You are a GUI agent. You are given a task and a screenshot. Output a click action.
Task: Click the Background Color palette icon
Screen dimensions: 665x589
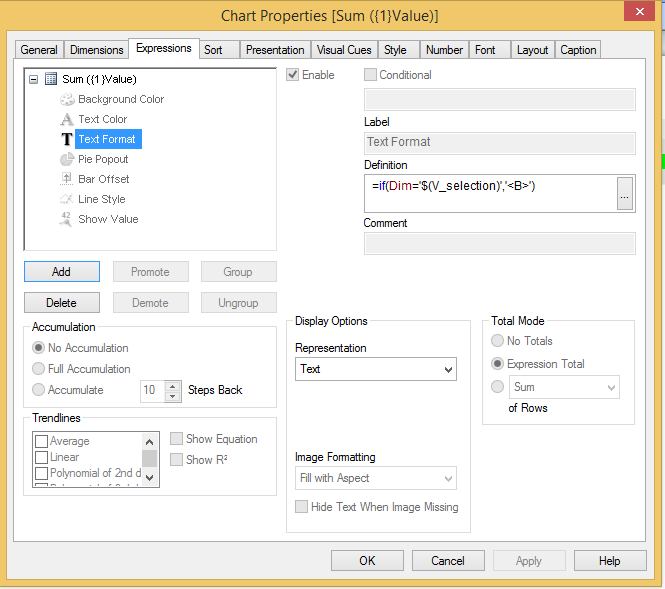[67, 99]
